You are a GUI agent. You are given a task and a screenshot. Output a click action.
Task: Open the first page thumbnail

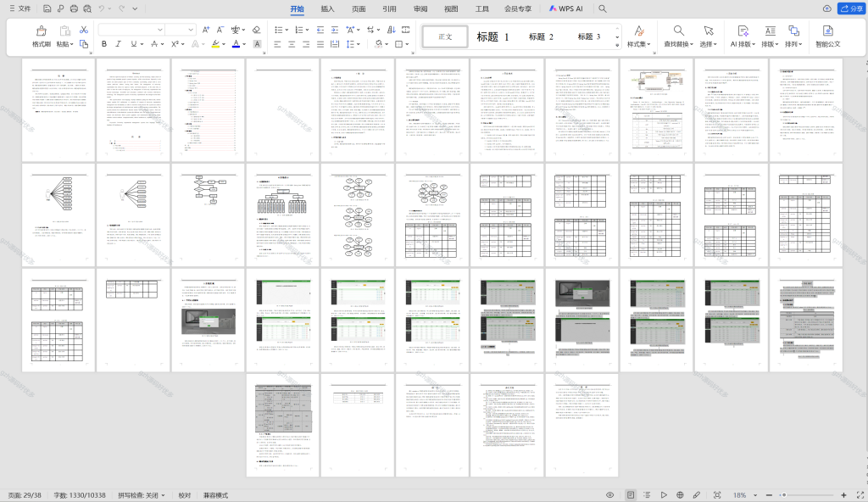click(58, 109)
